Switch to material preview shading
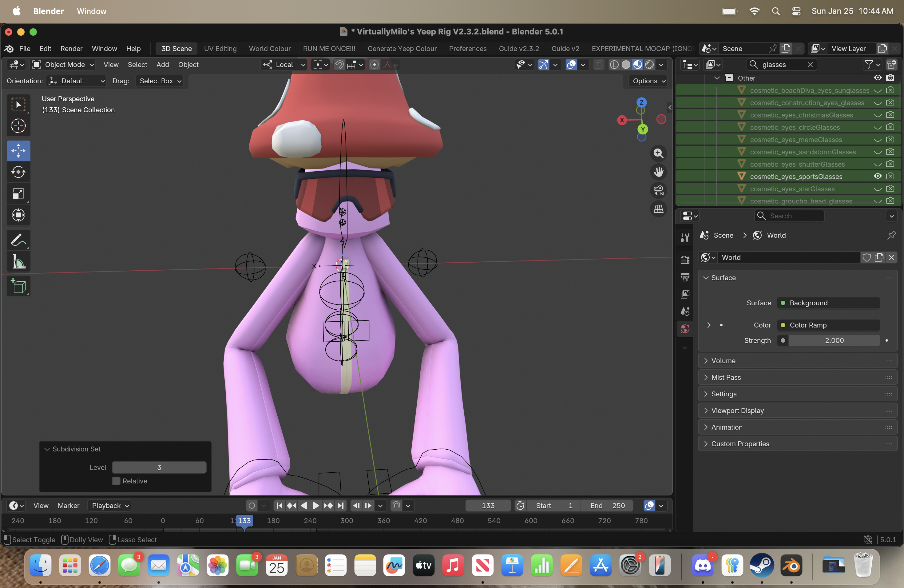Image resolution: width=904 pixels, height=588 pixels. [638, 65]
